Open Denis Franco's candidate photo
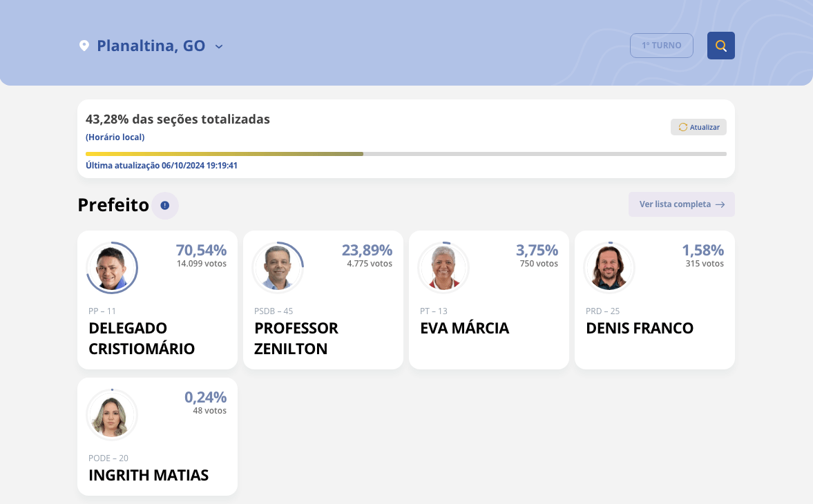813x504 pixels. point(609,268)
